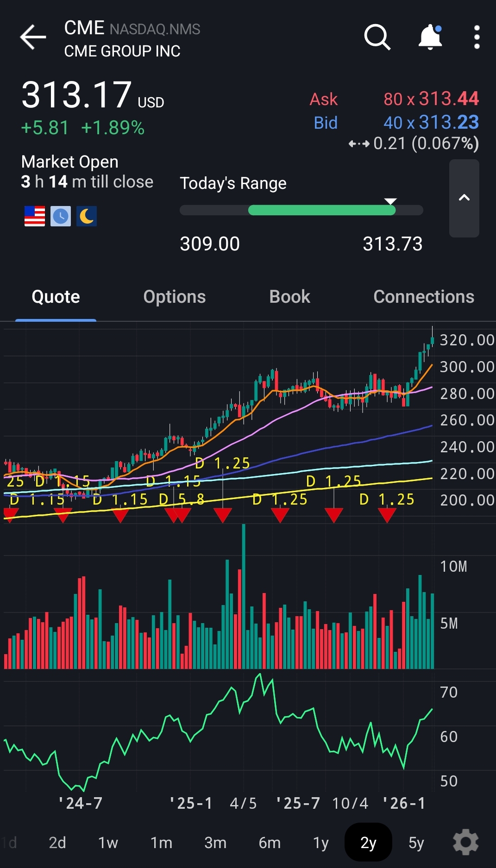Tap the Market Open status text

tap(70, 162)
